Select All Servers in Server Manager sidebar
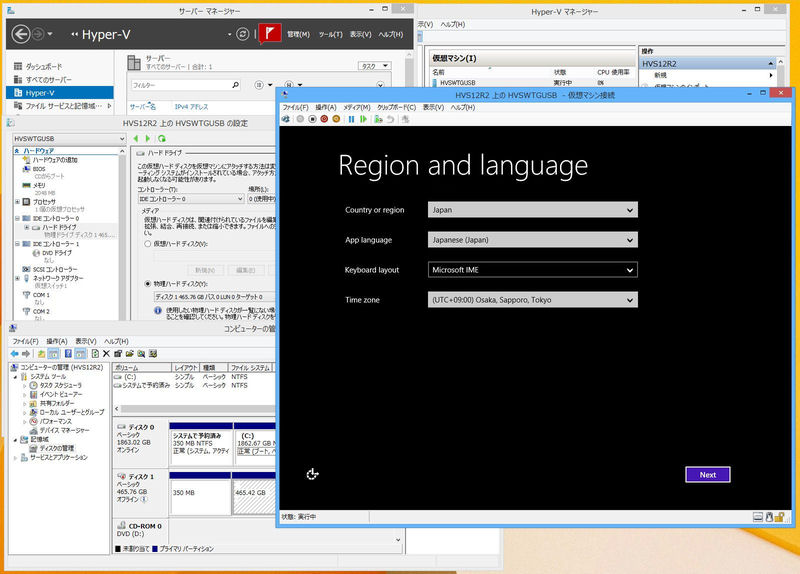Viewport: 800px width, 574px height. [48, 80]
